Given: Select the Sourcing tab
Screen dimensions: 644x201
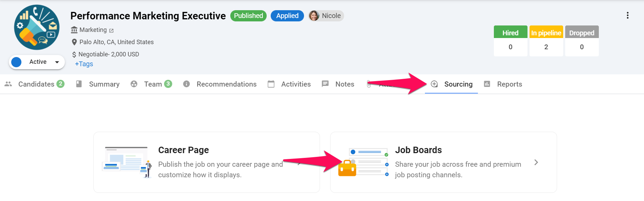Looking at the screenshot, I should pyautogui.click(x=451, y=84).
